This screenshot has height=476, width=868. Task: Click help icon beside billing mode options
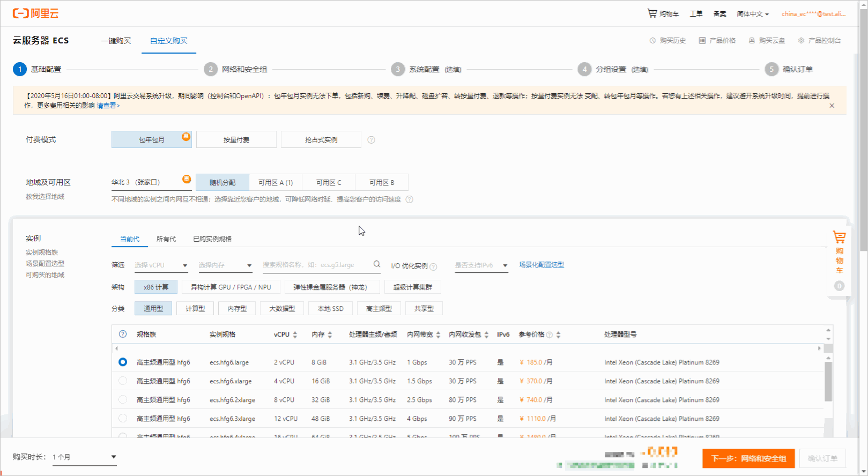(371, 140)
